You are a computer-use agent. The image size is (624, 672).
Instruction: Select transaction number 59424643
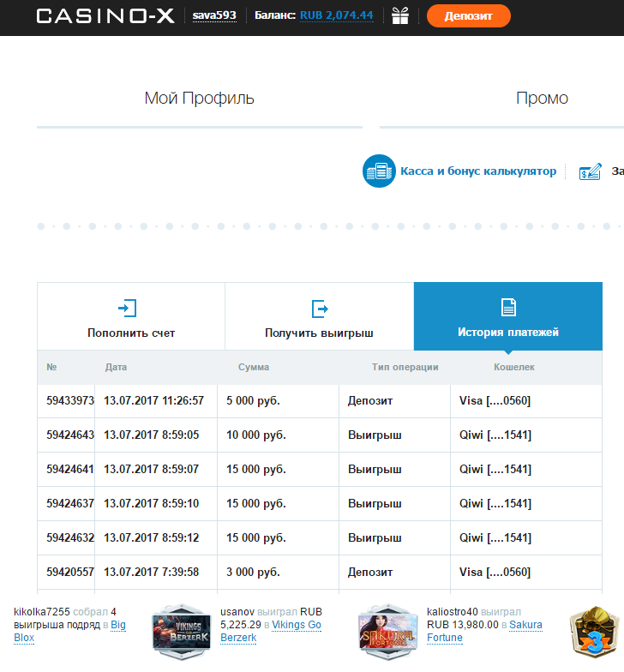coord(70,435)
